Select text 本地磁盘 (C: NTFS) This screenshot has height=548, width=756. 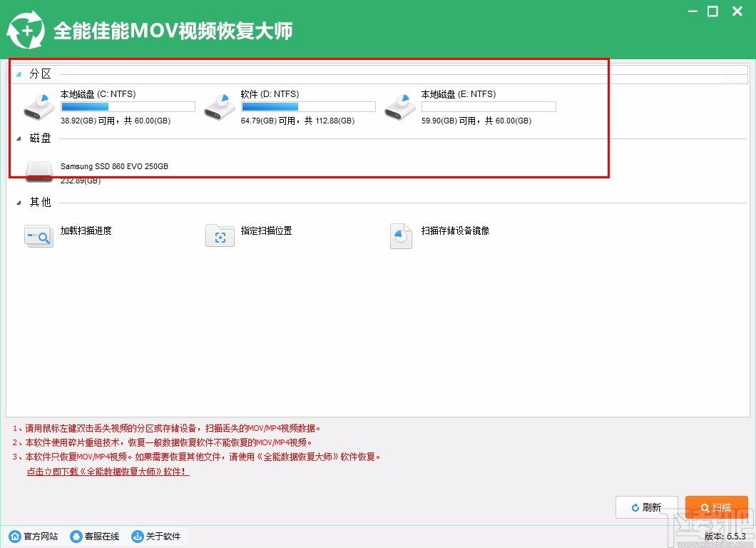98,94
